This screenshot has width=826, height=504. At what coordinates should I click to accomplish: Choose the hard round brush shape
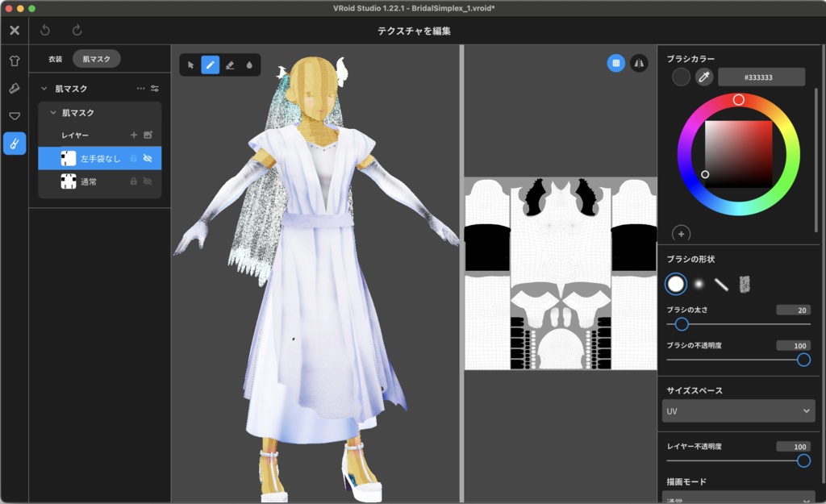(675, 285)
